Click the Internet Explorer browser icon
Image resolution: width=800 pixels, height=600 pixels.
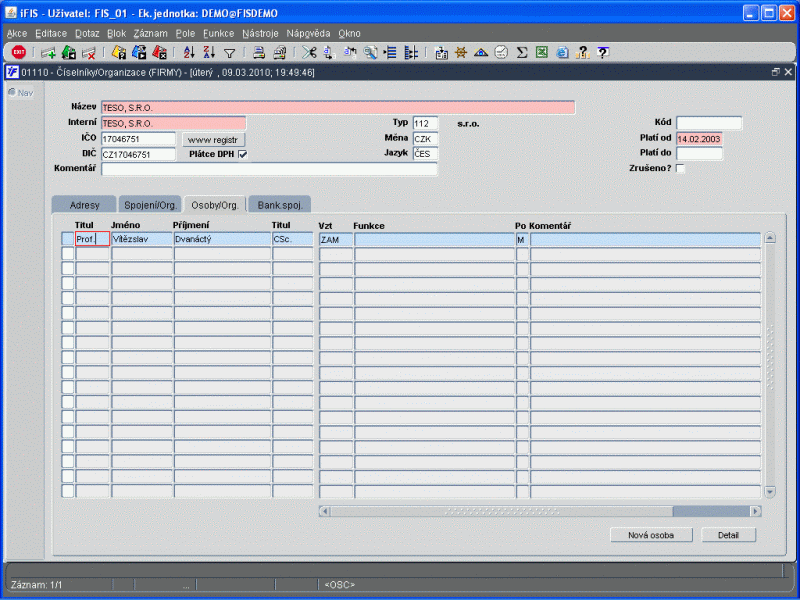[x=562, y=52]
